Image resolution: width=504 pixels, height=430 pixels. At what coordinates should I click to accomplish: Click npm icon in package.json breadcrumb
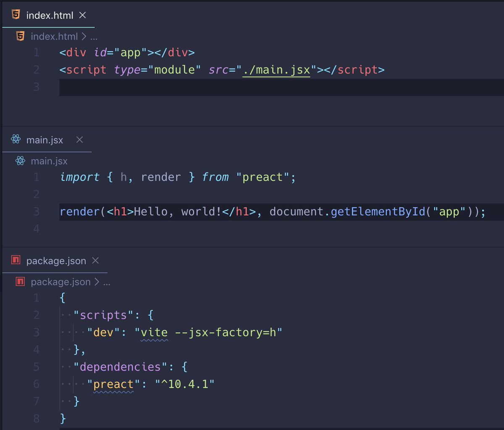pos(20,282)
